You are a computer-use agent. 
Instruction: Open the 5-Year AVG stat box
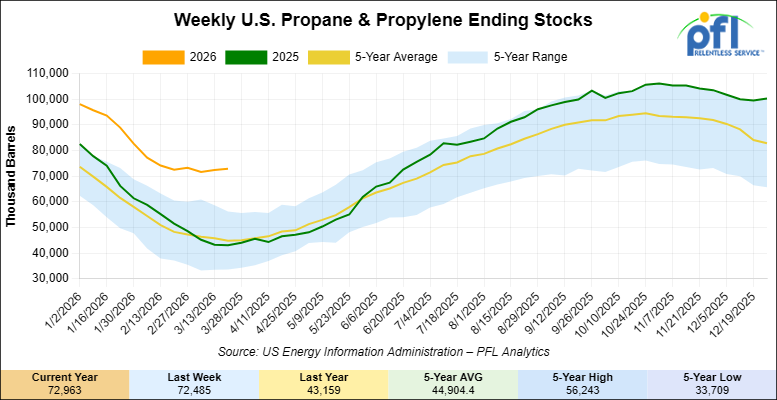pos(452,383)
